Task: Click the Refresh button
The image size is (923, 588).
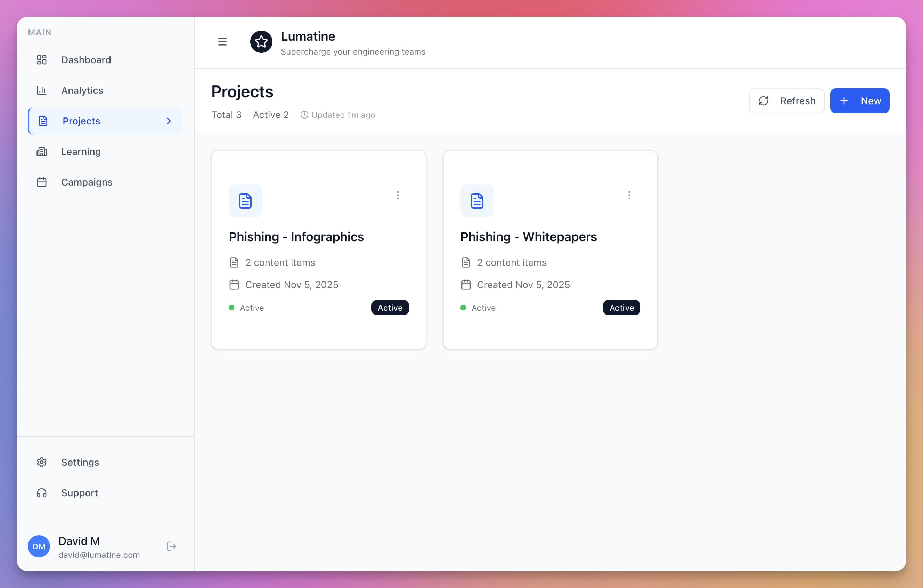Action: 786,100
